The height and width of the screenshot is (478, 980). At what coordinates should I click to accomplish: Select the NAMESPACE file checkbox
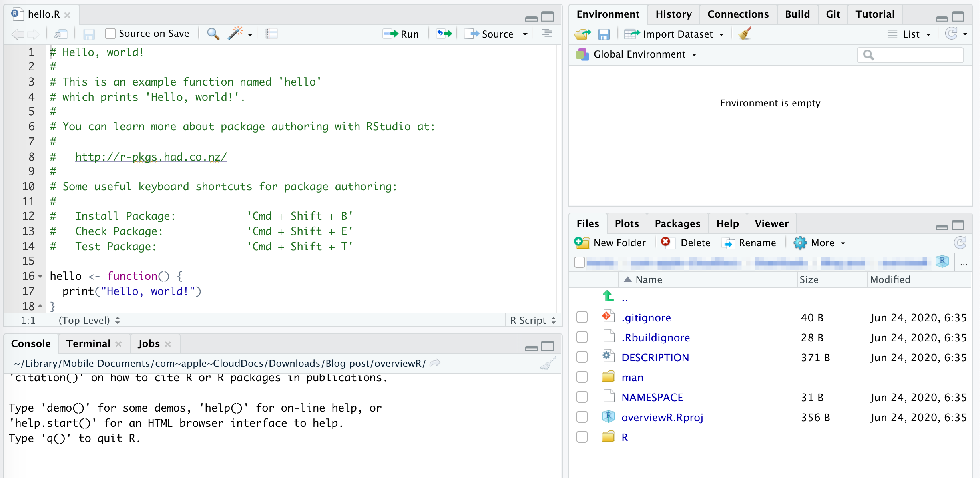[582, 397]
